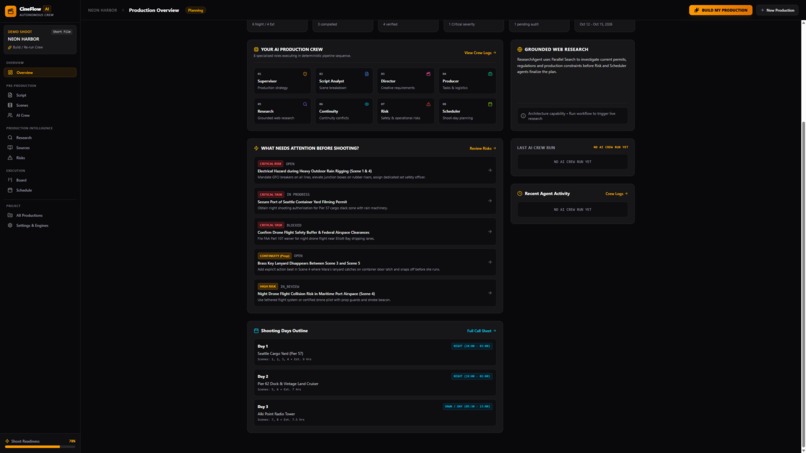Select the Day 2 Pier 62 Dock card
The height and width of the screenshot is (453, 806).
point(375,383)
